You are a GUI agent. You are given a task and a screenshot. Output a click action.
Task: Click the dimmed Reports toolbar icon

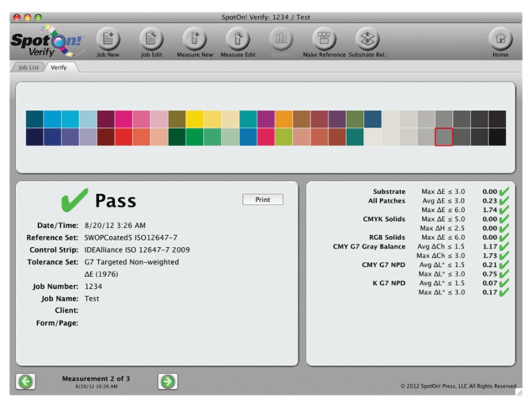[281, 39]
